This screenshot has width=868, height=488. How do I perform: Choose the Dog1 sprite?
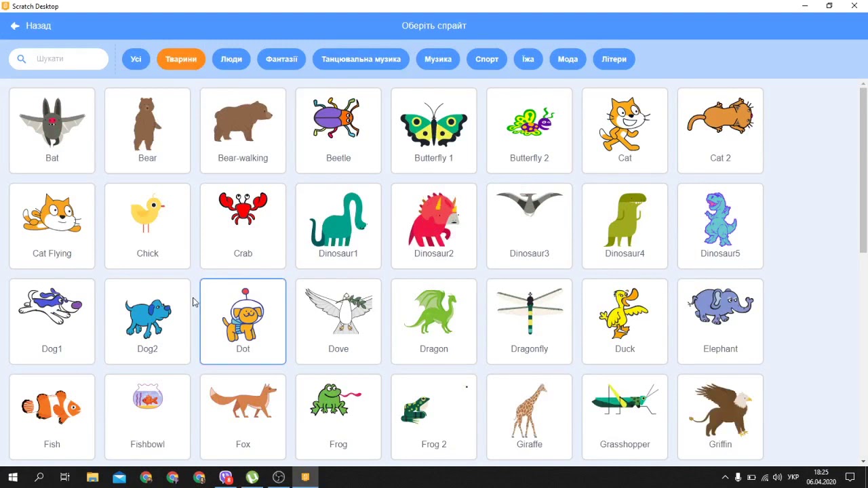click(x=52, y=321)
